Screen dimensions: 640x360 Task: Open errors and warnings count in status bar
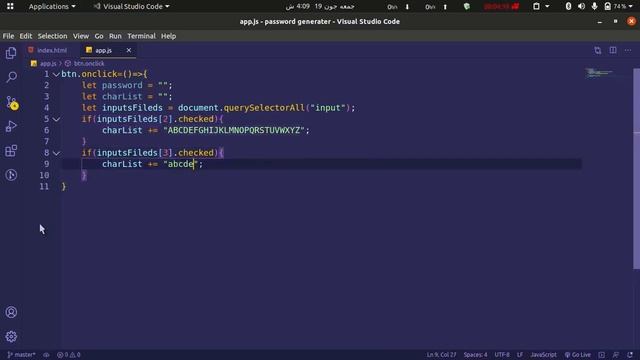[69, 355]
